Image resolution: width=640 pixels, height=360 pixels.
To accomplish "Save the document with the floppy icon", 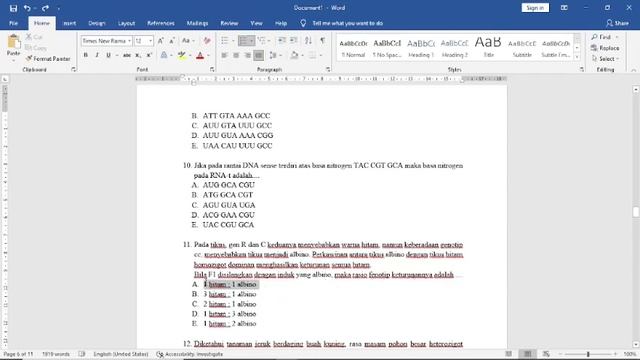I will [x=13, y=8].
